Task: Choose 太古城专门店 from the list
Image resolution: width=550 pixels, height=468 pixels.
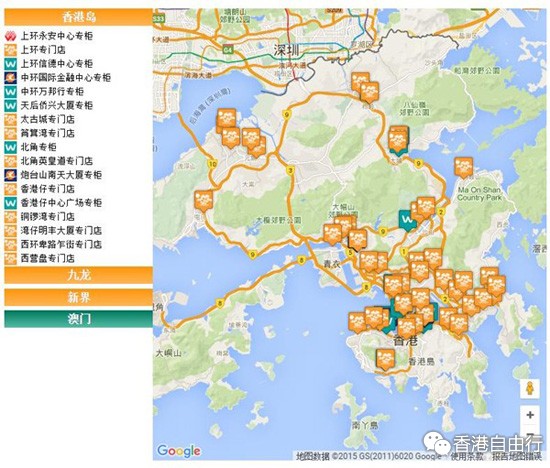Action: point(48,119)
